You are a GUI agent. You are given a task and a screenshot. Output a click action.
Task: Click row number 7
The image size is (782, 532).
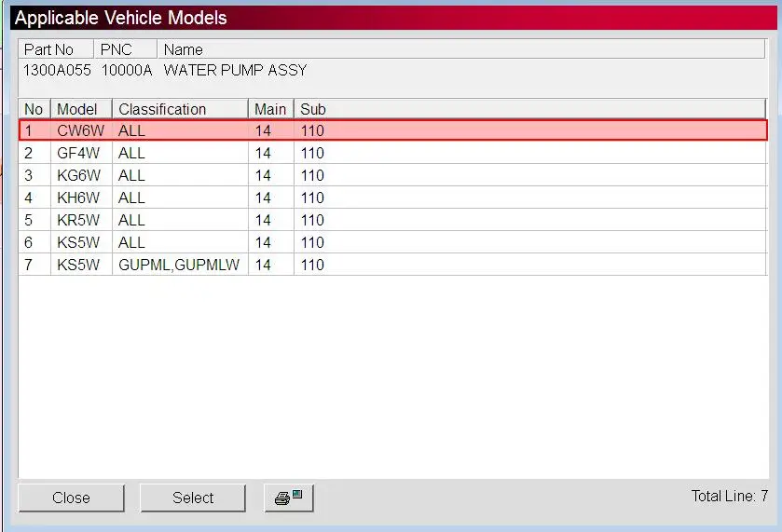pyautogui.click(x=28, y=265)
